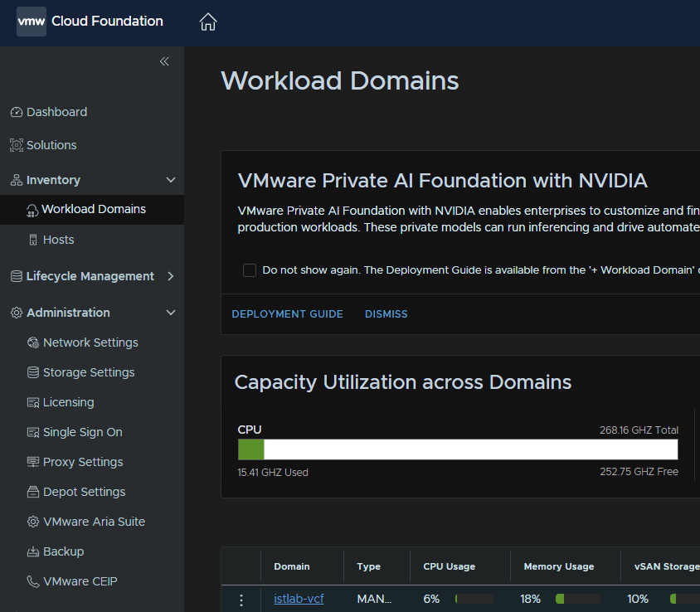Sort by the Memory Usage column header
The width and height of the screenshot is (700, 612).
point(559,566)
